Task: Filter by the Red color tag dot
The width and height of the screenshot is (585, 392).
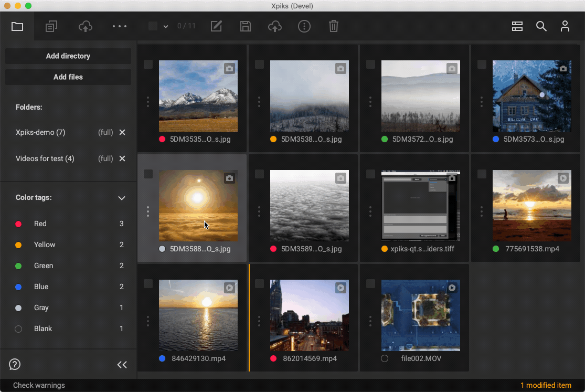Action: [18, 224]
